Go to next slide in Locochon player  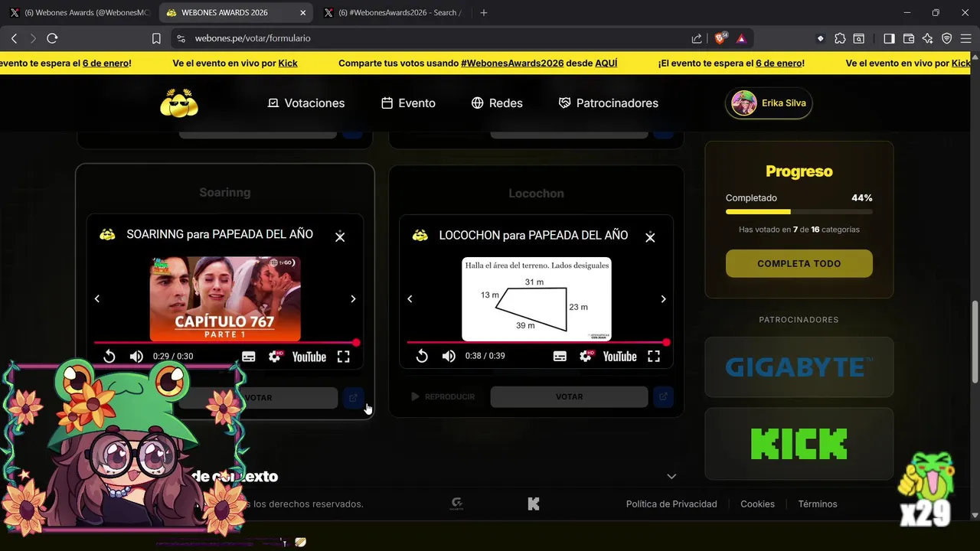point(663,298)
